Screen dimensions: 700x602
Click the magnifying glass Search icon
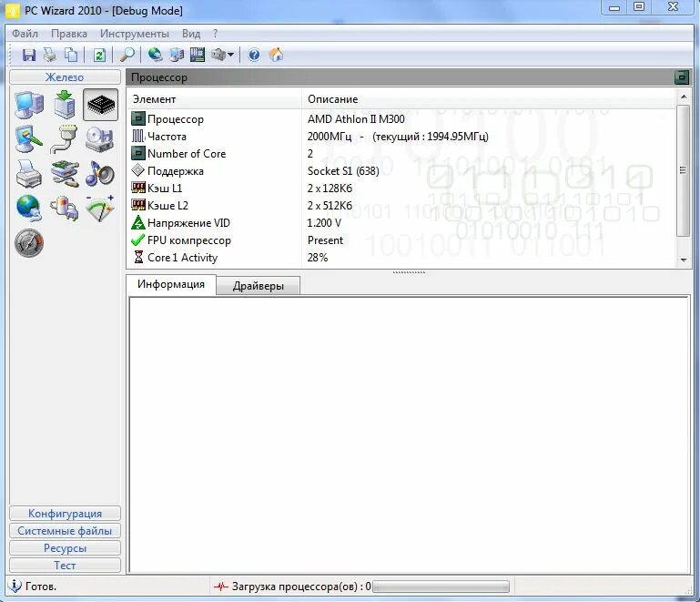(127, 55)
